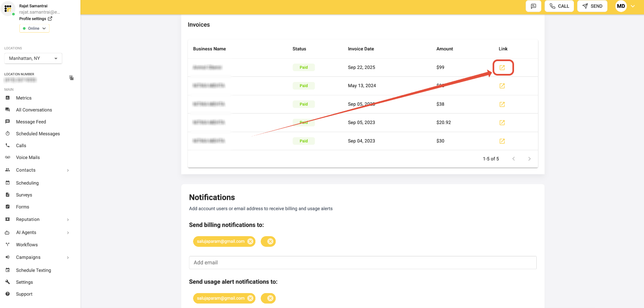Remove salujaparam@gmail.com from usage alert notifications
644x308 pixels.
coord(250,298)
